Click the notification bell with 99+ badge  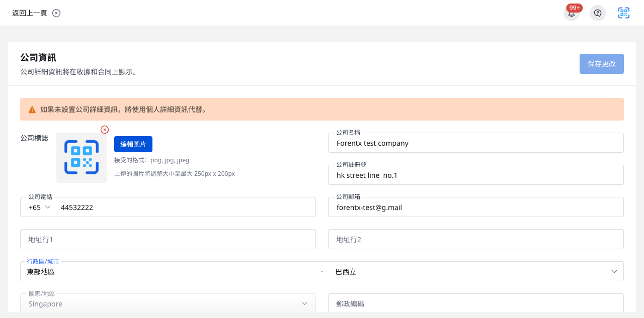pyautogui.click(x=572, y=13)
